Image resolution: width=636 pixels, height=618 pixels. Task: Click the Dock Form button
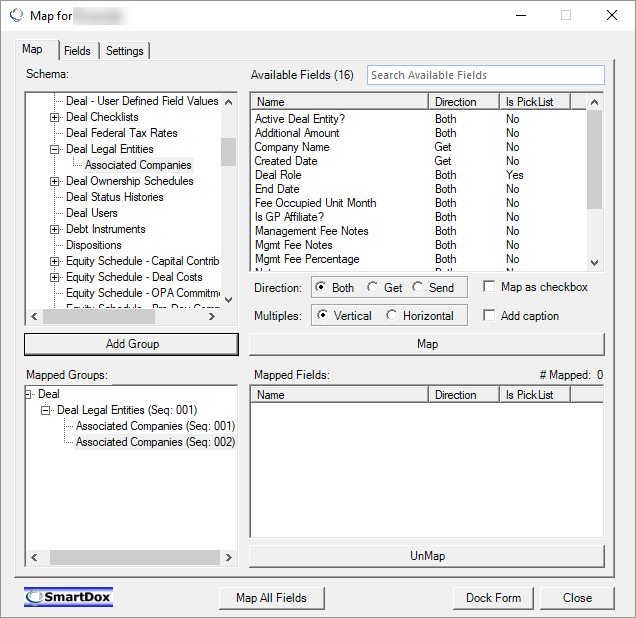point(493,598)
